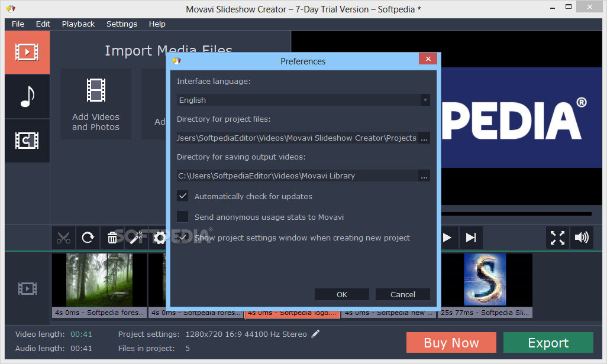Select the 4s Softpedia logo clip label
Image resolution: width=607 pixels, height=364 pixels.
pos(292,313)
